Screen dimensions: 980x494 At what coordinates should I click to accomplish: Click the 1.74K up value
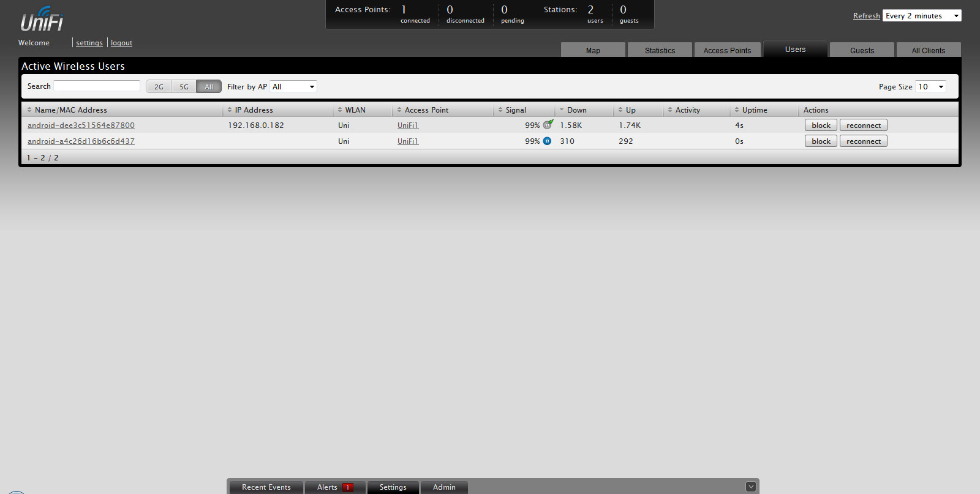pos(630,125)
